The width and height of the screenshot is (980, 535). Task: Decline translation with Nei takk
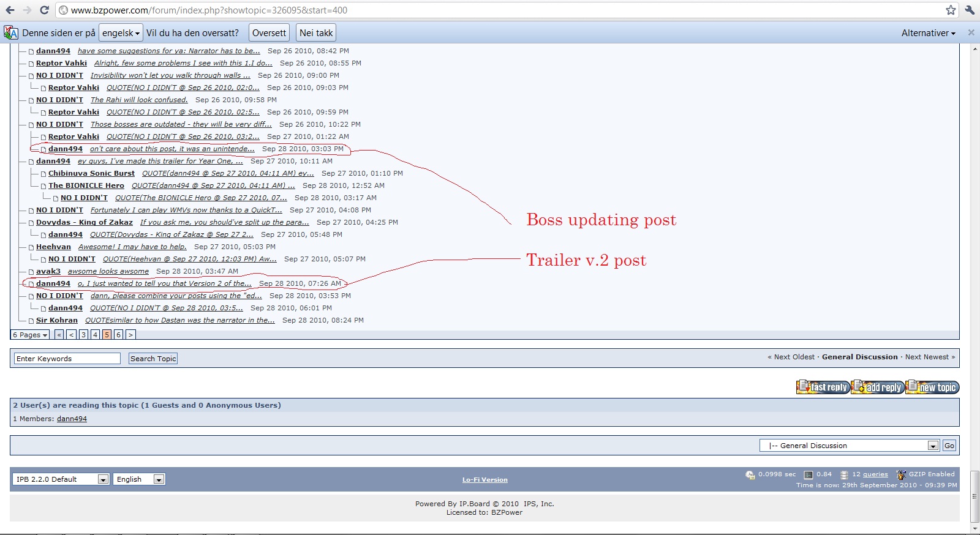pyautogui.click(x=316, y=33)
